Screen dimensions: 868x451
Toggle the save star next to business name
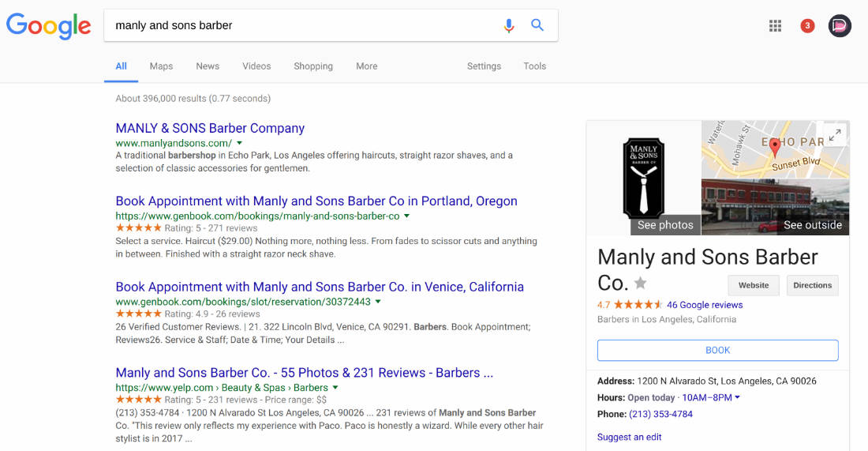click(x=641, y=284)
